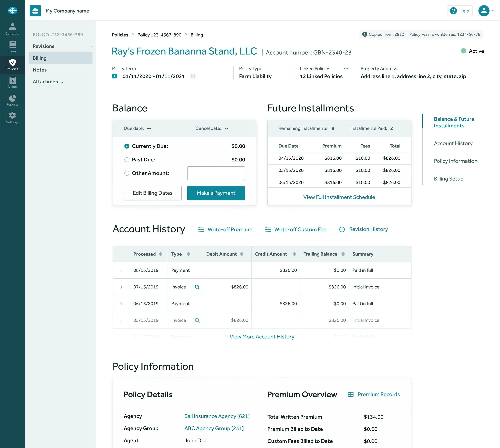Click the Other Amount input field
500x448 pixels.
216,173
